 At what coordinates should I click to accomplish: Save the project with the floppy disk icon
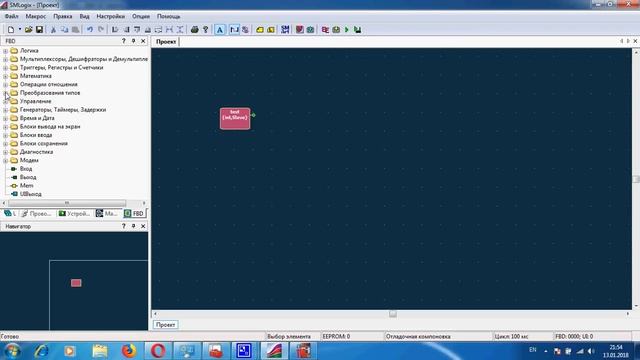[x=39, y=29]
